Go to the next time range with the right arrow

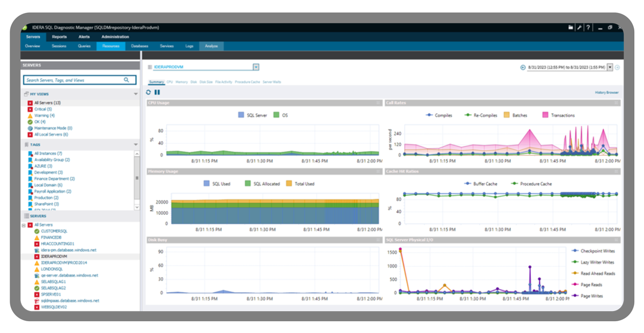click(x=617, y=67)
